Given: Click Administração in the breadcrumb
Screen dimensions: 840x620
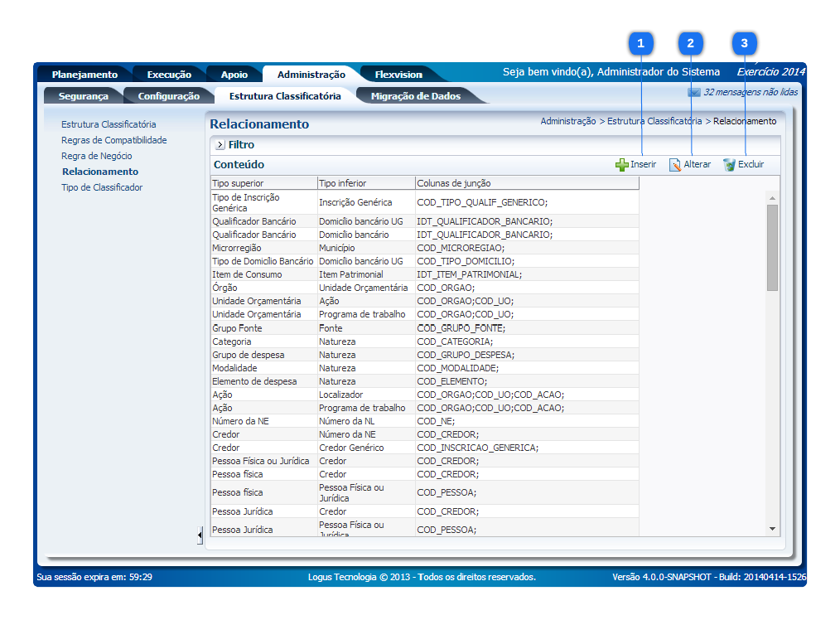Looking at the screenshot, I should tap(567, 121).
